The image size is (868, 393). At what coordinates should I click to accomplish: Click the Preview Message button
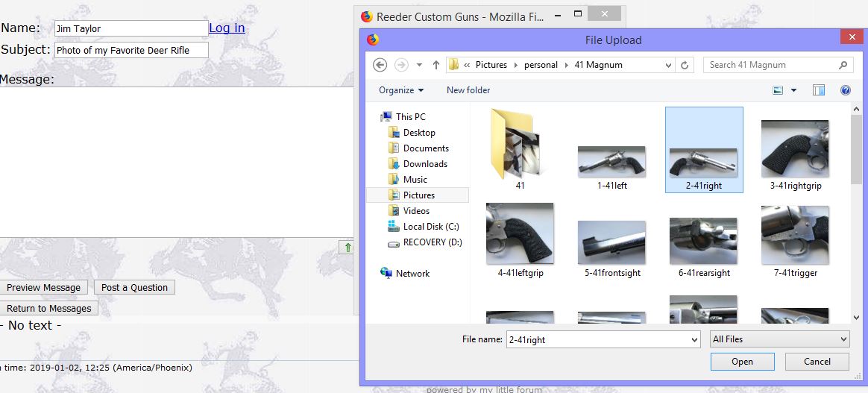pyautogui.click(x=44, y=287)
